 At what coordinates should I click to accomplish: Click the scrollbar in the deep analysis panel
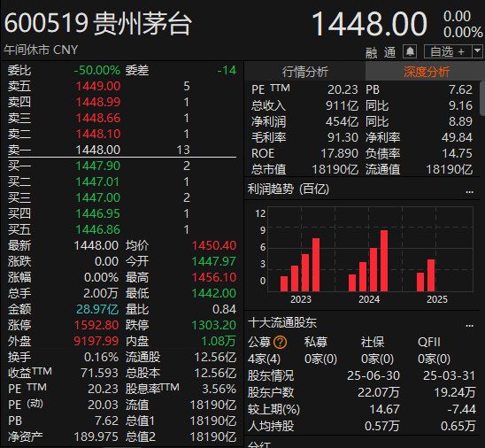pyautogui.click(x=482, y=97)
